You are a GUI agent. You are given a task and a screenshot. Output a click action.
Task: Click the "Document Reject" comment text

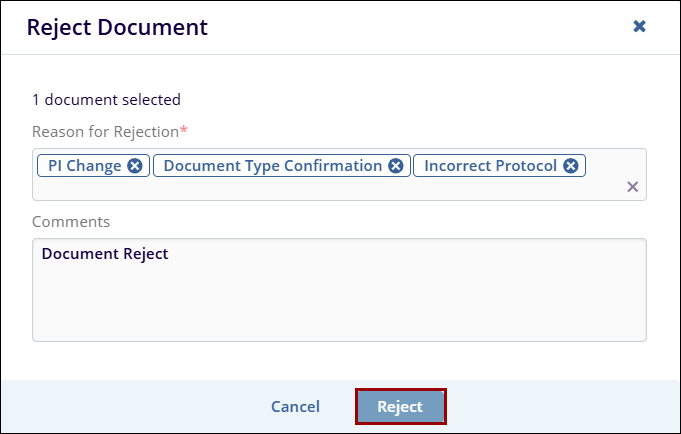click(105, 254)
